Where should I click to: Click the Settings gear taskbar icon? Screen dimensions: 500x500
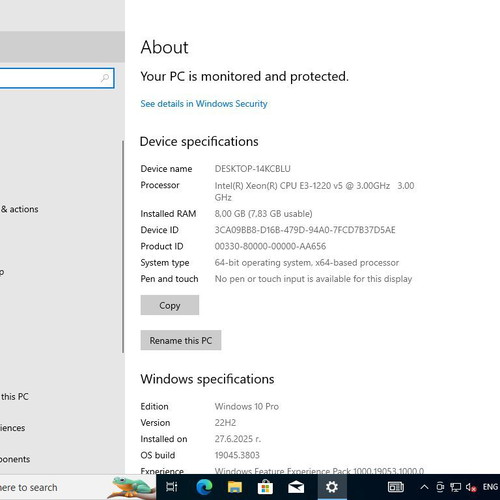[x=332, y=487]
